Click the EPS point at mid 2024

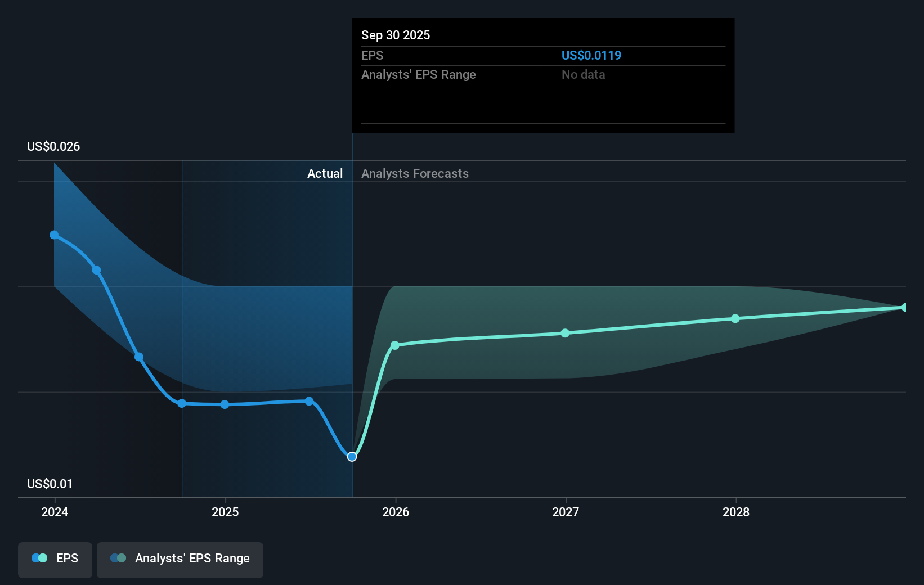coord(139,357)
